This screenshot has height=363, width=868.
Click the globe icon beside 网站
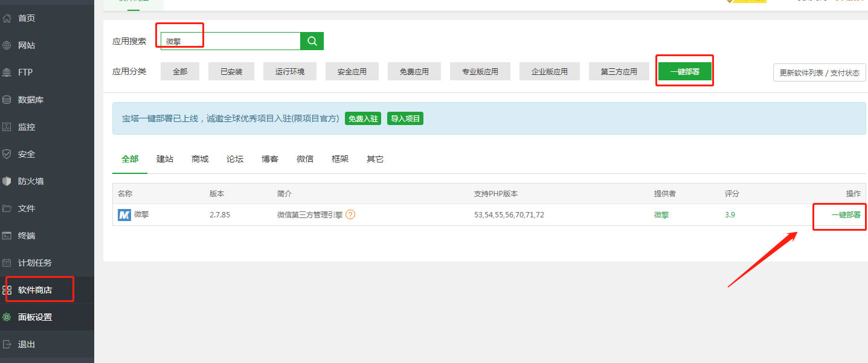[7, 45]
